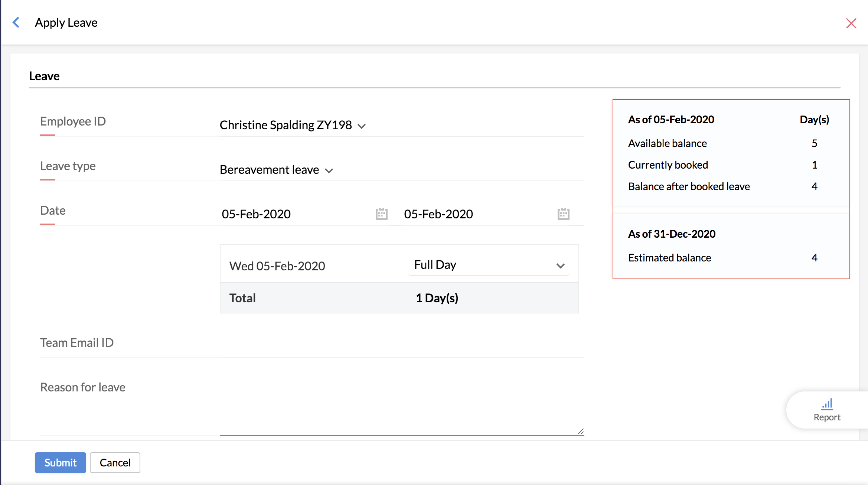Viewport: 868px width, 485px height.
Task: Click the end date input field
Action: point(438,214)
